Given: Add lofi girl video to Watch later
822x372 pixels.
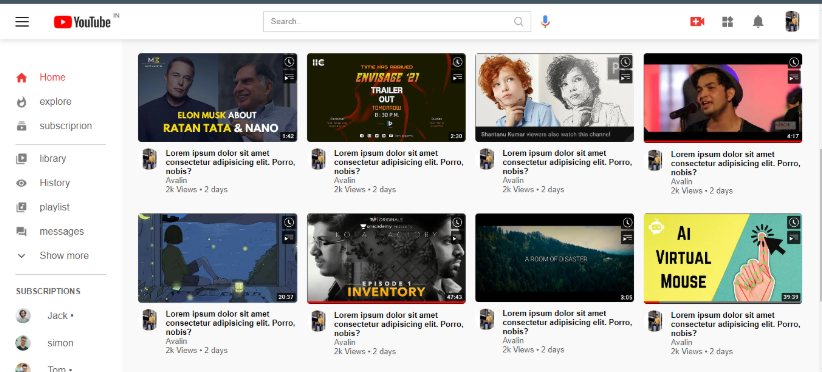Looking at the screenshot, I should point(289,223).
